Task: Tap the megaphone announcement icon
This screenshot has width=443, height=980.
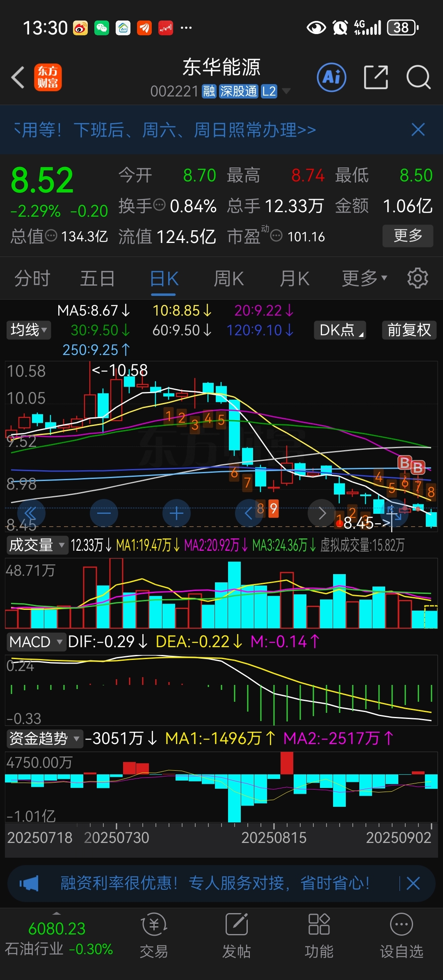Action: pyautogui.click(x=29, y=884)
